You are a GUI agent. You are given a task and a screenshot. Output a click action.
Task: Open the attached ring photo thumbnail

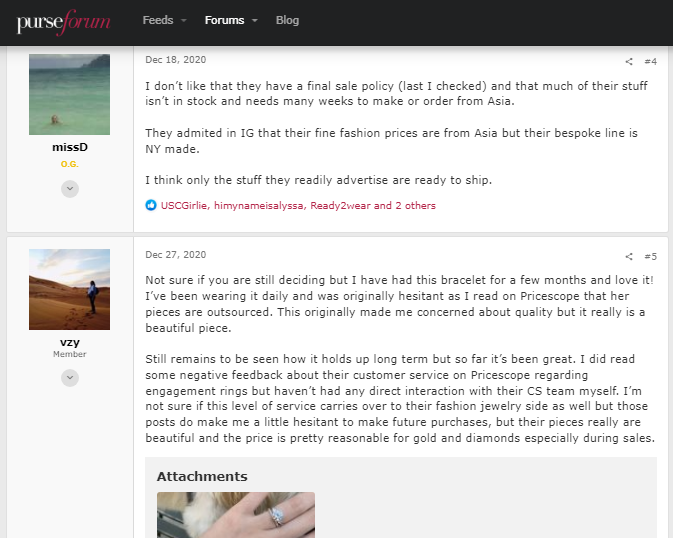tap(236, 515)
